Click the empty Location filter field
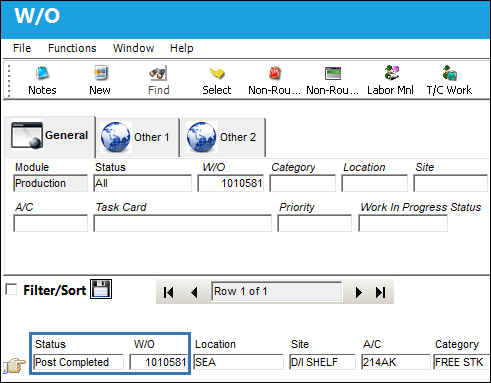This screenshot has width=491, height=383. point(375,183)
